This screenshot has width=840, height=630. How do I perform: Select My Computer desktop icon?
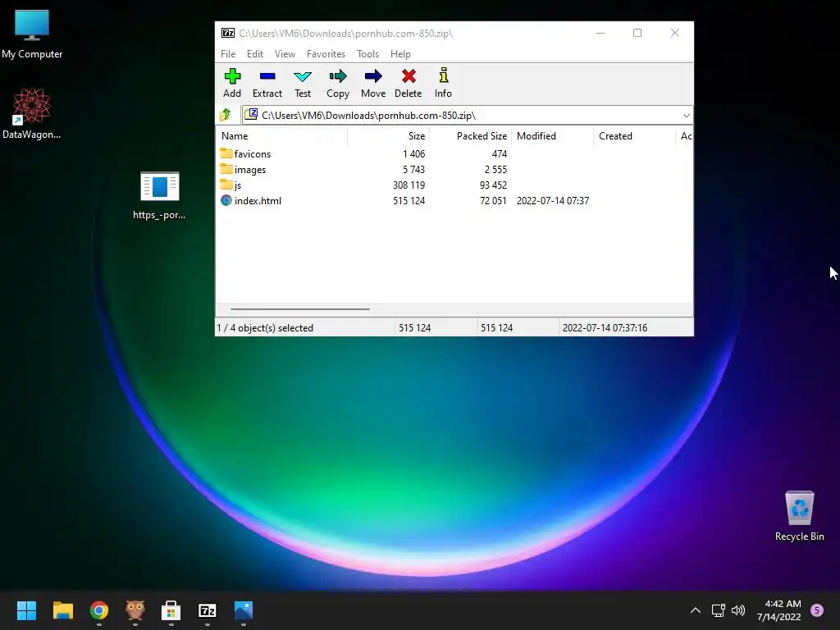point(32,34)
